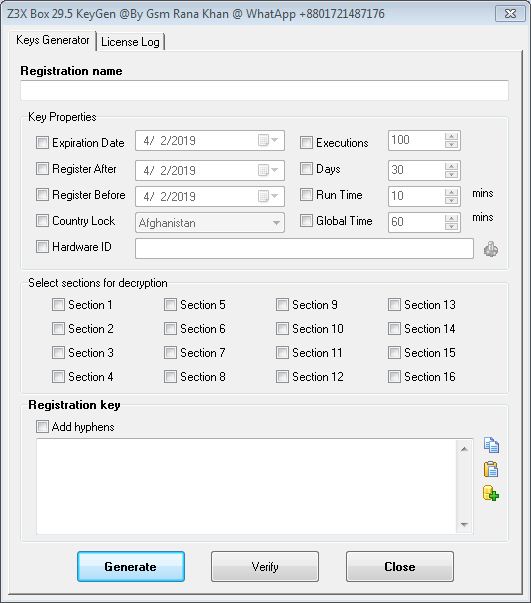531x603 pixels.
Task: Mark Section 16 checkbox
Action: [x=394, y=376]
